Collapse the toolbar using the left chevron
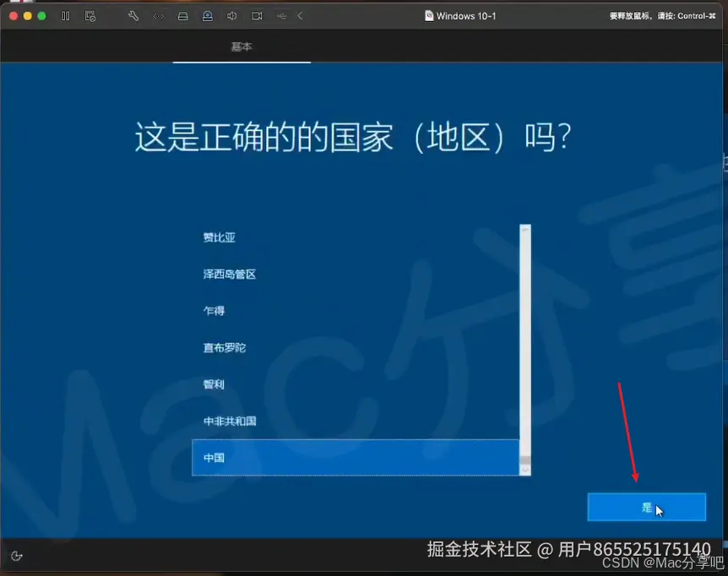 (300, 15)
